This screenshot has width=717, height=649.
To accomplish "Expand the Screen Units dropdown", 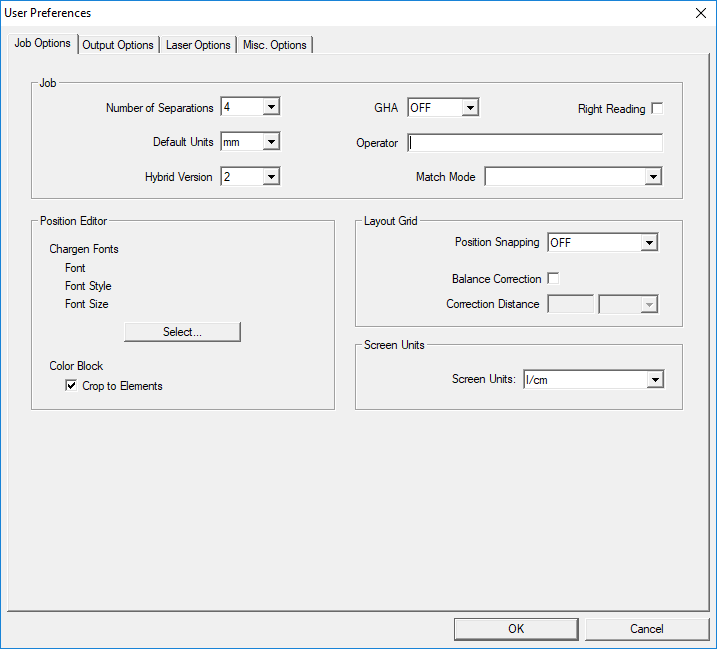I will (x=654, y=380).
